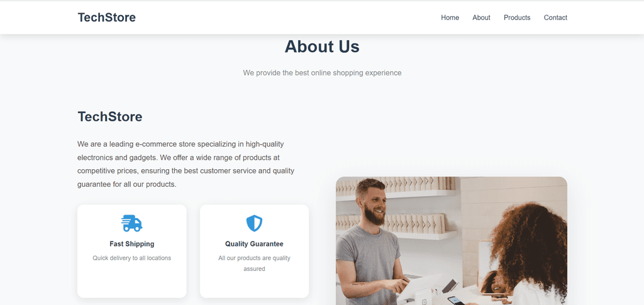Click the 'Quick delivery to all locations' text

coord(132,258)
